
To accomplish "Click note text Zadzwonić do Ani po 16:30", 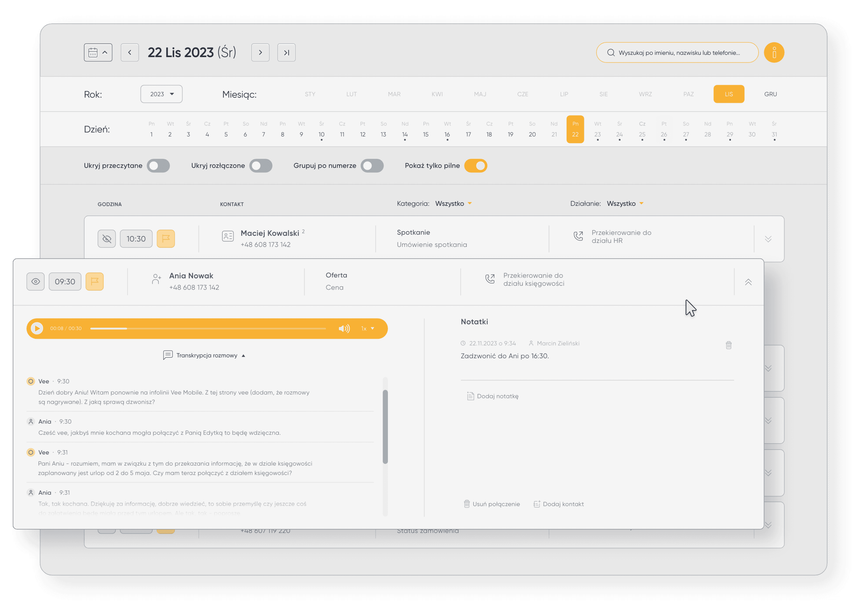I will [x=504, y=356].
